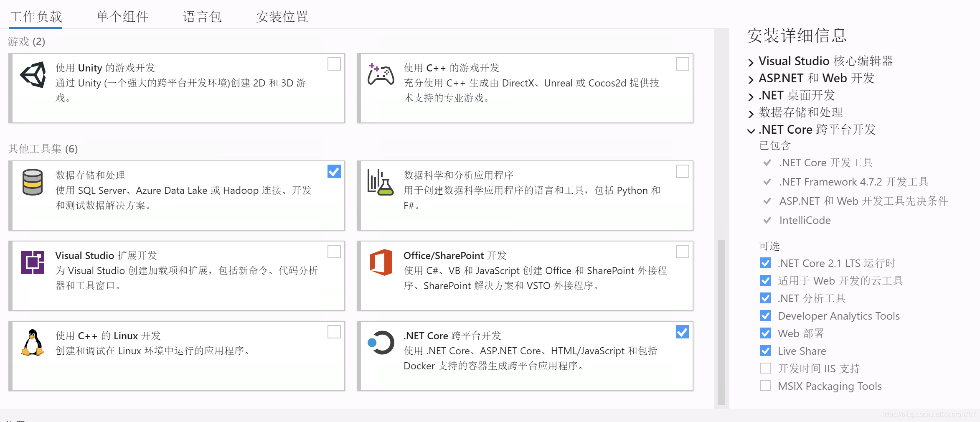Open the 安装位置 tab

click(x=282, y=17)
